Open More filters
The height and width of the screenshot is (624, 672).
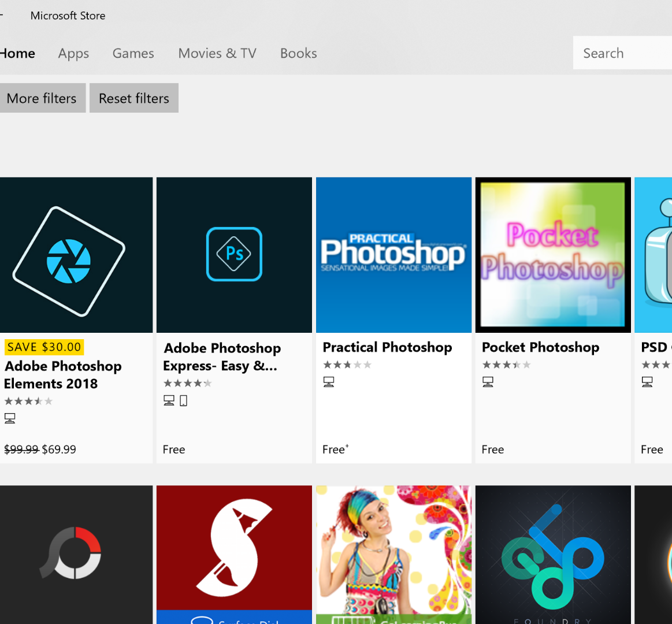pos(42,98)
